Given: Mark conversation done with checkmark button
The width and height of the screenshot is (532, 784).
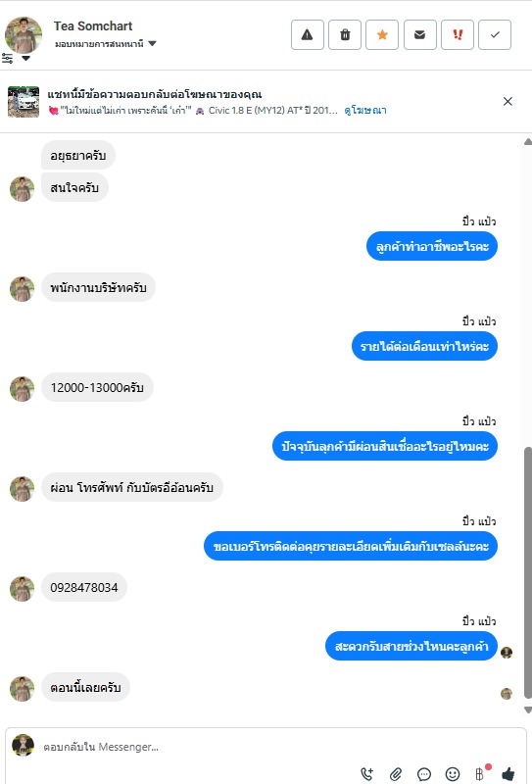Looking at the screenshot, I should [495, 35].
